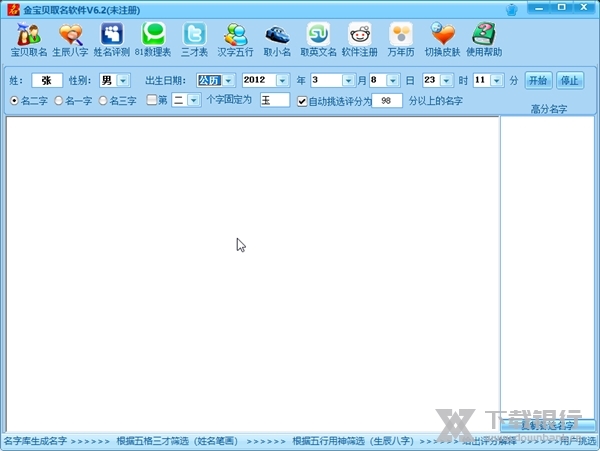
Task: Click the app logo in the title bar
Action: (x=13, y=10)
